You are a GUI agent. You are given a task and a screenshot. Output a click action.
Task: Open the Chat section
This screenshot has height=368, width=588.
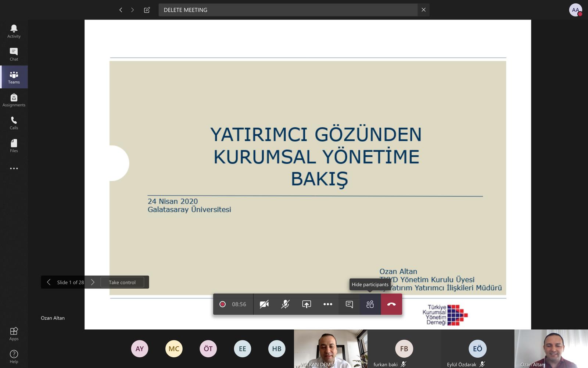[x=14, y=54]
